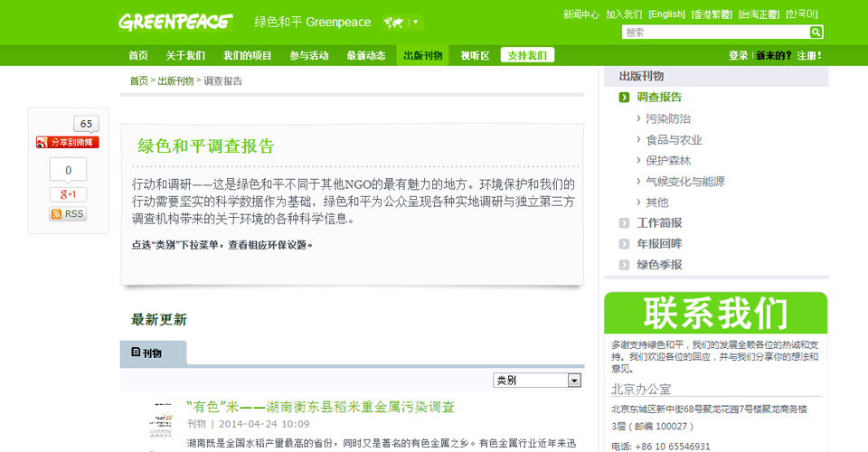Open the 新闻中心 top link
Image resolution: width=868 pixels, height=452 pixels.
[x=580, y=14]
